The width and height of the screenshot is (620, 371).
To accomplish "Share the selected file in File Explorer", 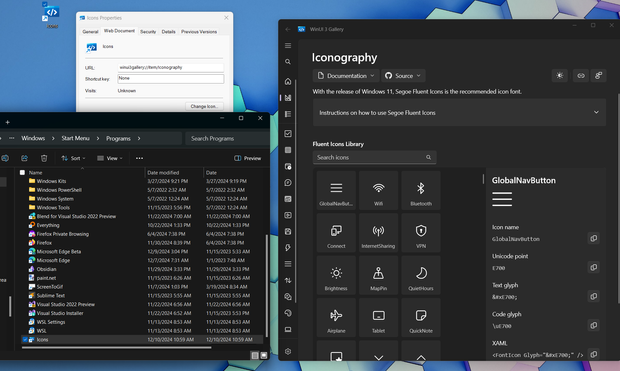I will coord(24,158).
